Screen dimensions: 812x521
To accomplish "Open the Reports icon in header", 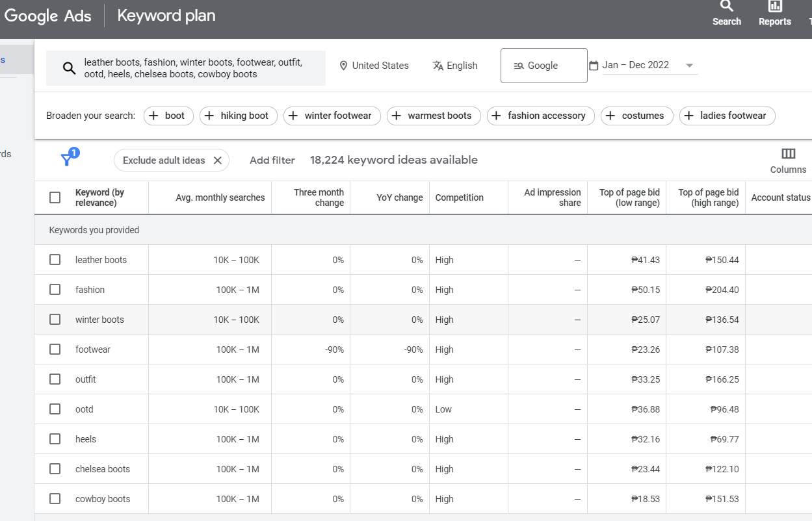I will pos(774,14).
